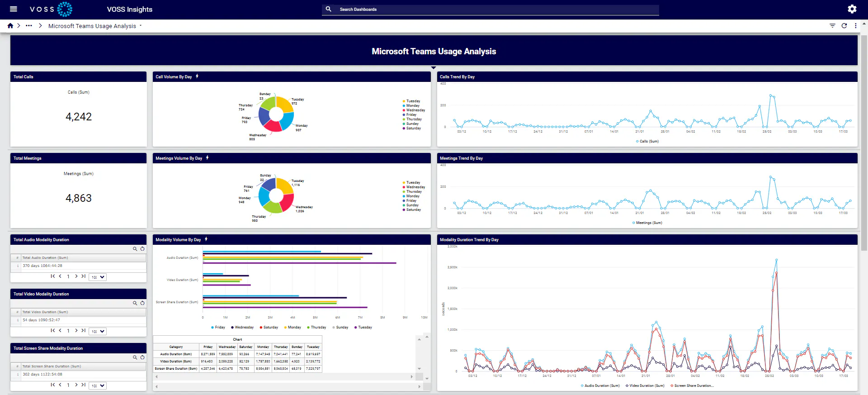868x395 pixels.
Task: Open the settings gear
Action: (852, 9)
